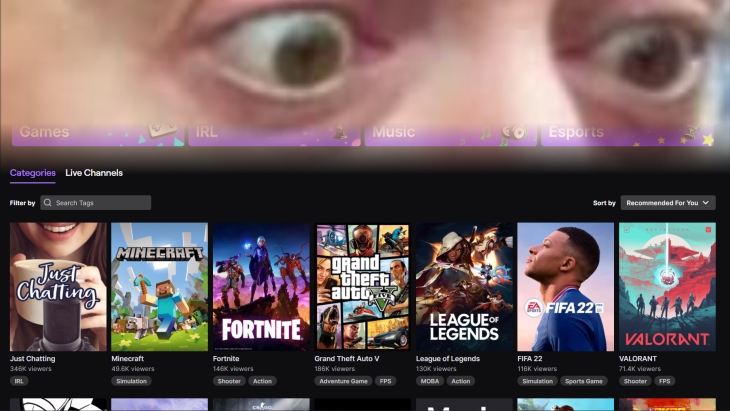730x411 pixels.
Task: Select the Action tag under Fortnite
Action: tap(263, 381)
